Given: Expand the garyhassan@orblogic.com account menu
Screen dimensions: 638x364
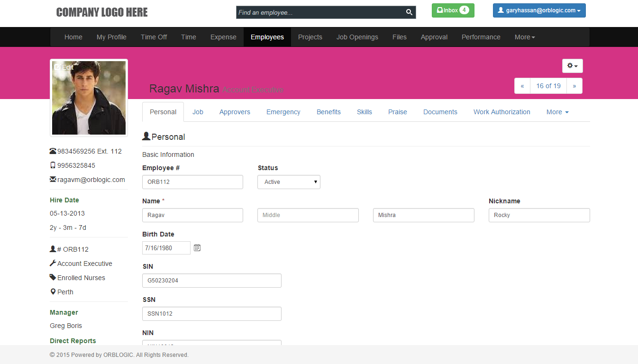Looking at the screenshot, I should (539, 10).
